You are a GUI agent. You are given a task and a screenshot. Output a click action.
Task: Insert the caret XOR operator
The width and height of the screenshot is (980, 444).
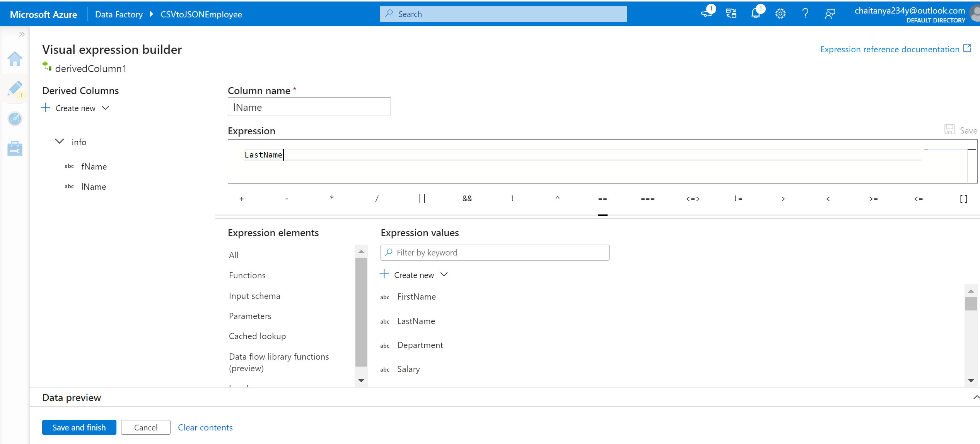click(557, 198)
